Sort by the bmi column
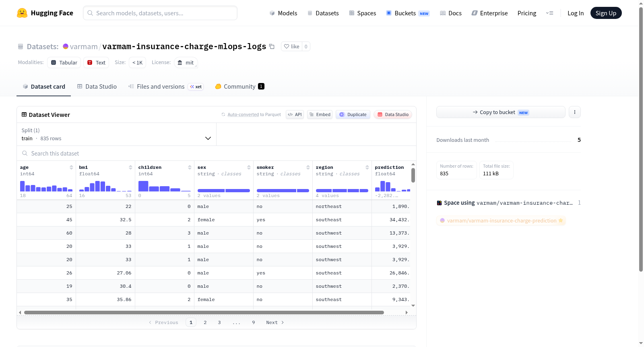The width and height of the screenshot is (644, 347). click(x=130, y=167)
